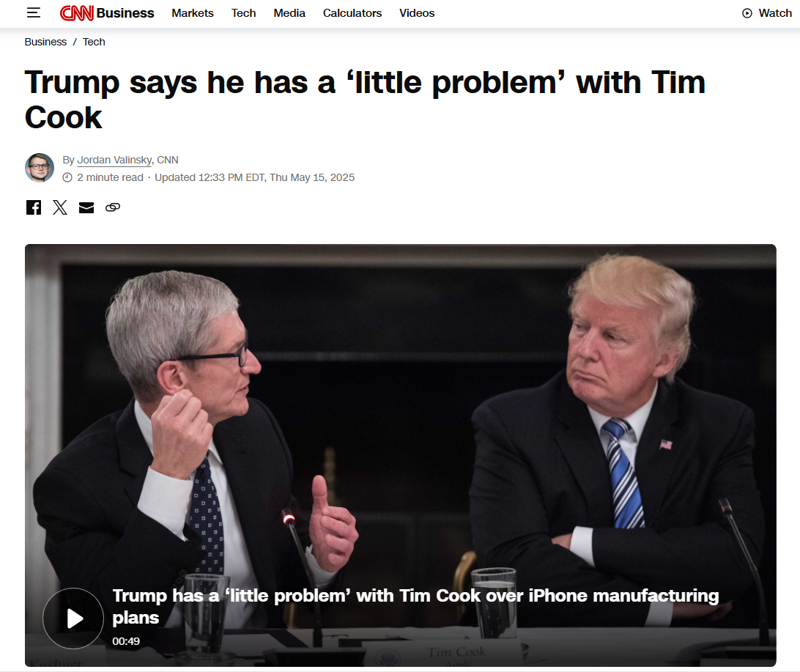Viewport: 800px width, 672px height.
Task: Click the Watch label in header
Action: [x=775, y=13]
